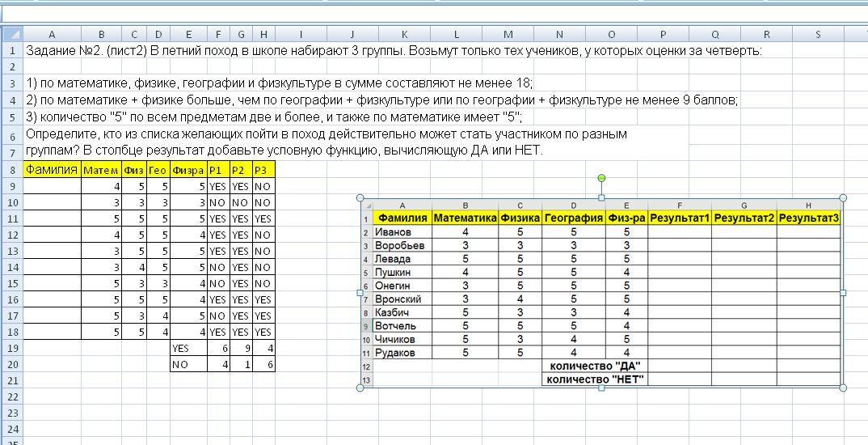Click the 'Результат3' header cell
The height and width of the screenshot is (445, 868).
coord(809,218)
